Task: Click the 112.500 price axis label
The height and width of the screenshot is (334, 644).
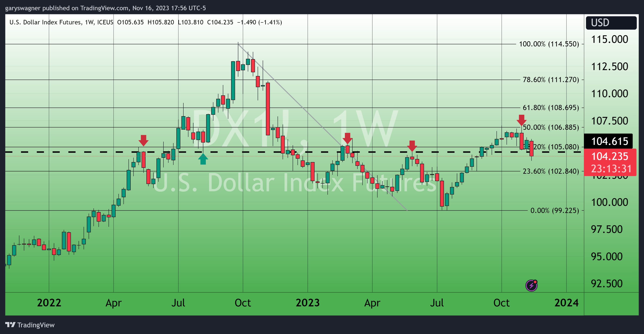Action: tap(609, 67)
